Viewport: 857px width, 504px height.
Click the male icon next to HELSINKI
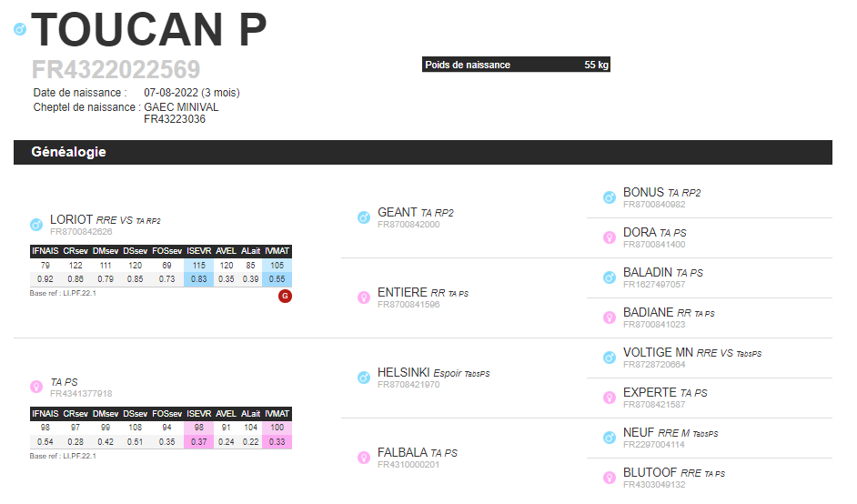pos(364,378)
